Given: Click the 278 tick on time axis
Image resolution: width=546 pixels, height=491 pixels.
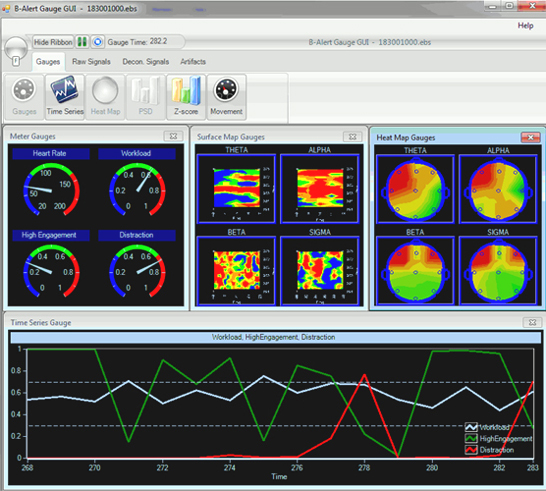Looking at the screenshot, I should click(364, 468).
